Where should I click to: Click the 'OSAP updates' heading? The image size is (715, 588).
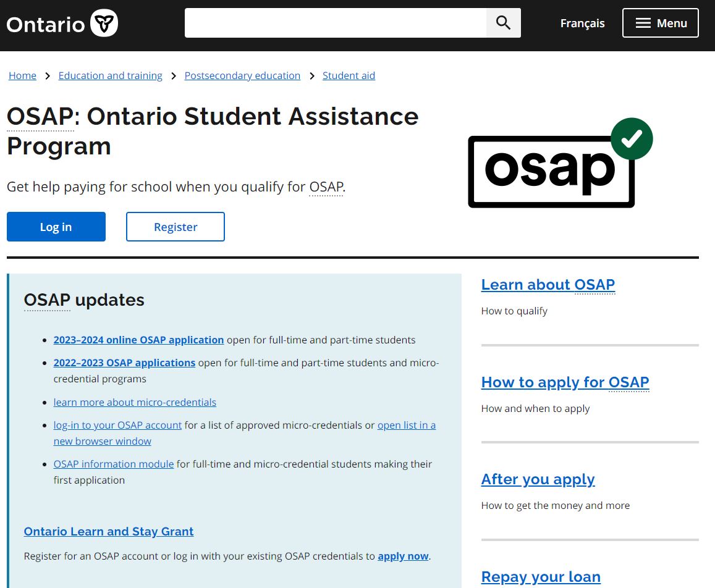tap(84, 300)
